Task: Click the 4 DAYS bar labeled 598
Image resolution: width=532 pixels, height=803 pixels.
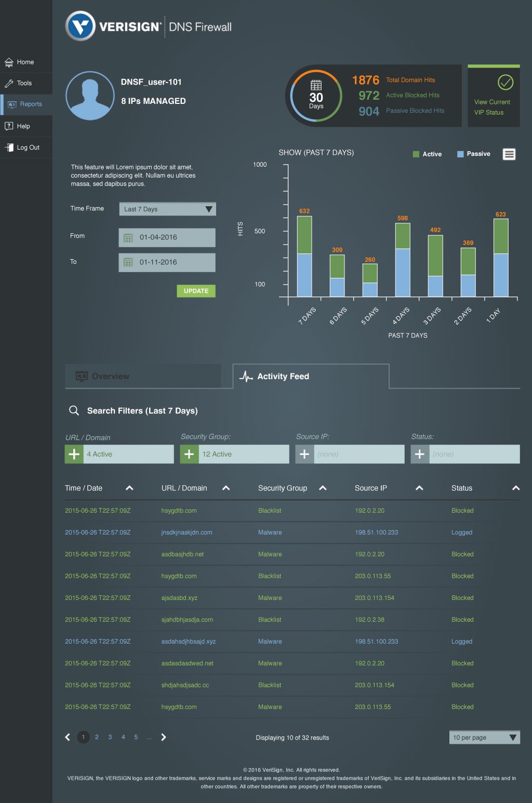Action: 403,260
